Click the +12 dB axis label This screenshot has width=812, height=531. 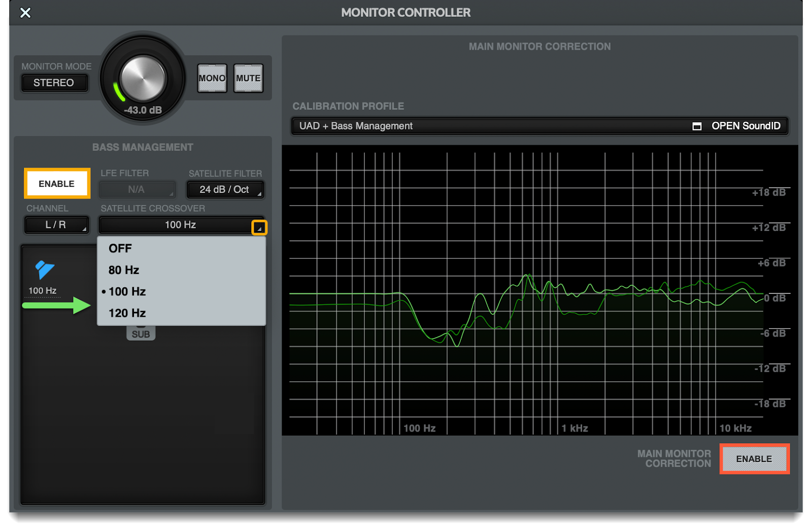(769, 227)
